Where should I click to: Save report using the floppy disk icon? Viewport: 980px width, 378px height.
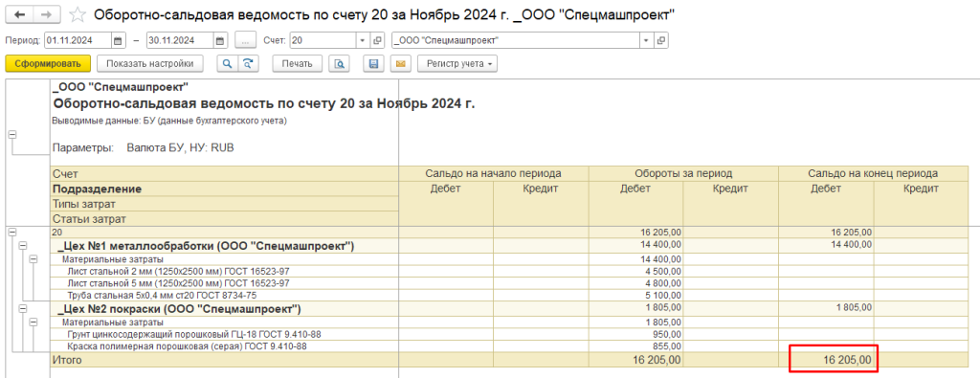374,64
